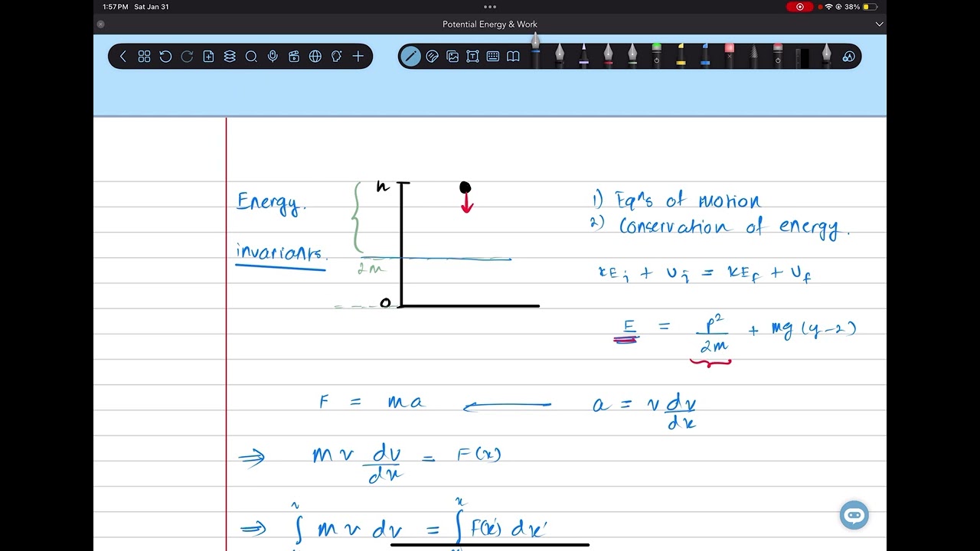Tap the 'F = ma' equation

[x=371, y=402]
